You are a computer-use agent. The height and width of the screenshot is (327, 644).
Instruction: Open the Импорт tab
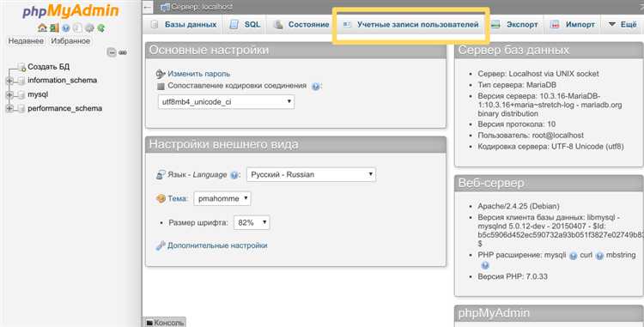[573, 25]
